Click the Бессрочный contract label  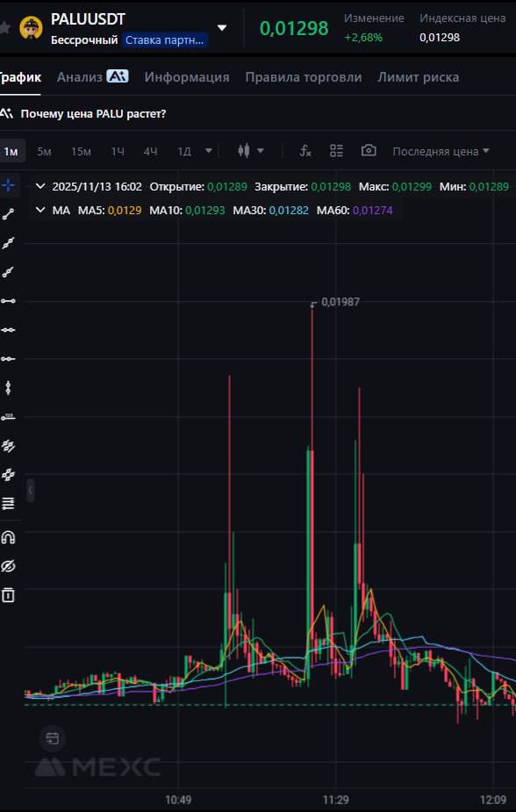pos(84,40)
